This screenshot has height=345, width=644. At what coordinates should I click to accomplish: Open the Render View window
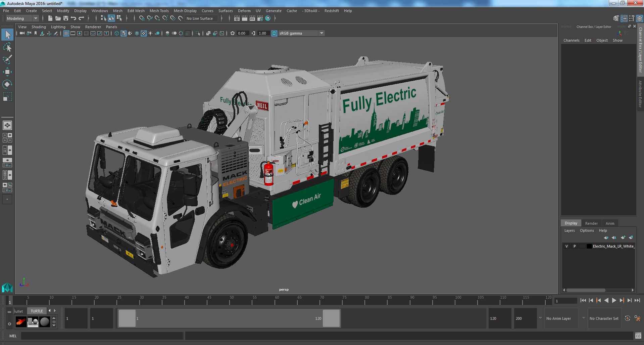click(x=237, y=18)
